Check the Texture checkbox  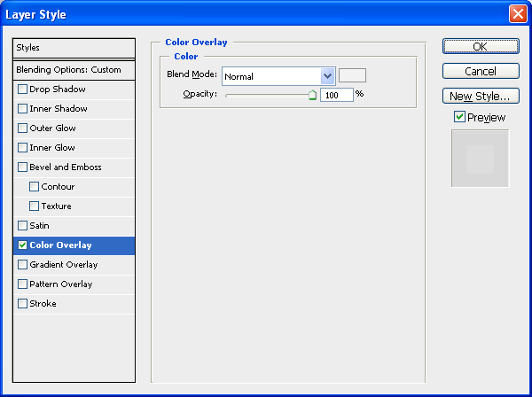coord(34,206)
